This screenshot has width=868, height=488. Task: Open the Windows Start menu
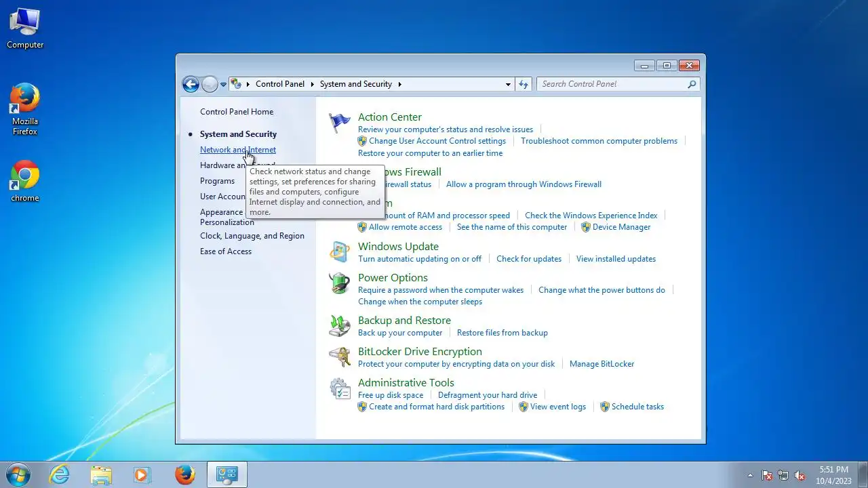click(18, 474)
